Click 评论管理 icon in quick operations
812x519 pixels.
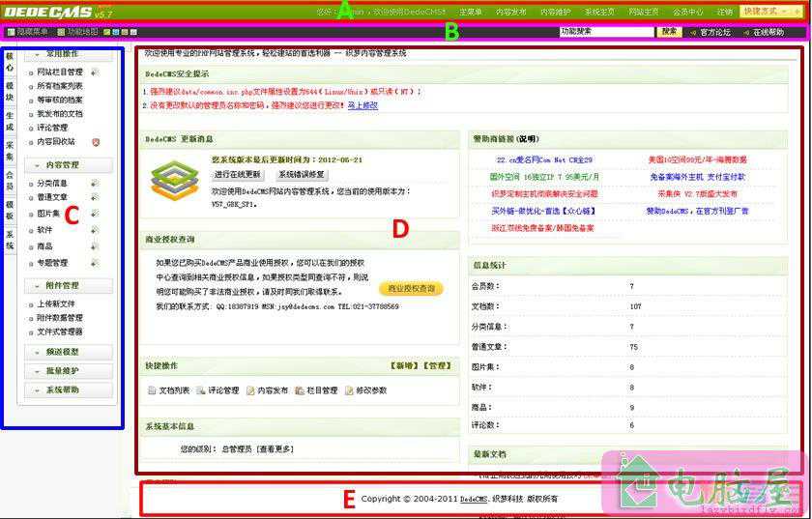point(201,390)
